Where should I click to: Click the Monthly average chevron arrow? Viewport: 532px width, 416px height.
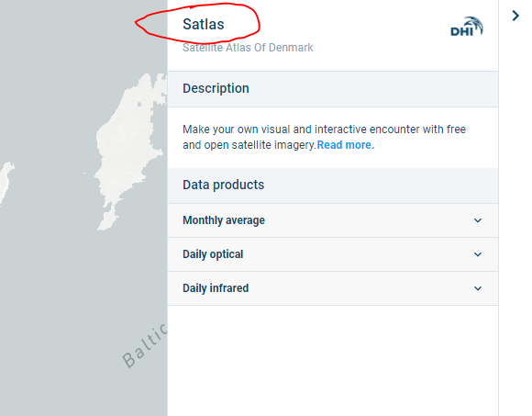[x=478, y=220]
